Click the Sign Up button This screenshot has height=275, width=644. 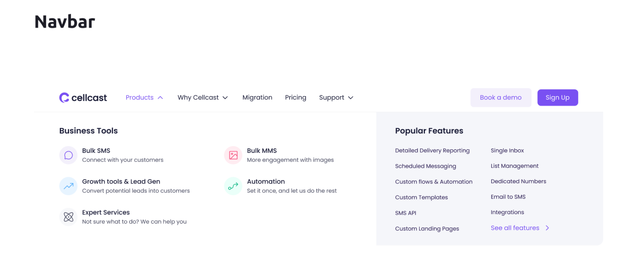pos(558,98)
